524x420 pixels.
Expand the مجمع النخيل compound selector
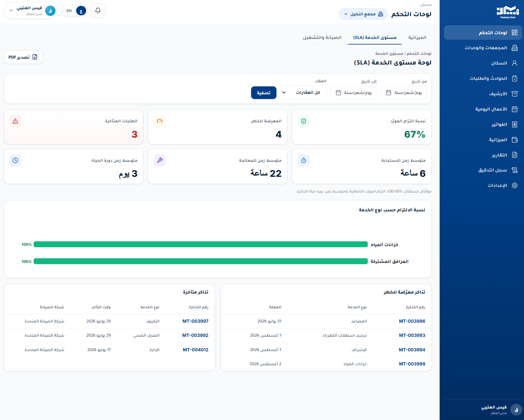[363, 14]
